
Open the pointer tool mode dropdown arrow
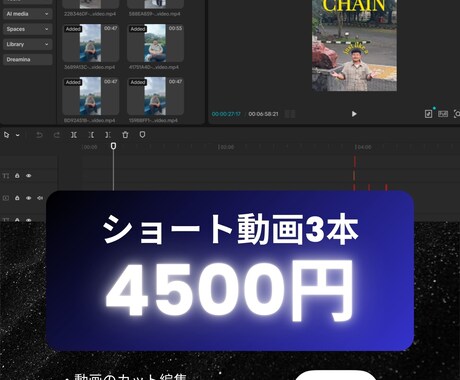click(18, 135)
